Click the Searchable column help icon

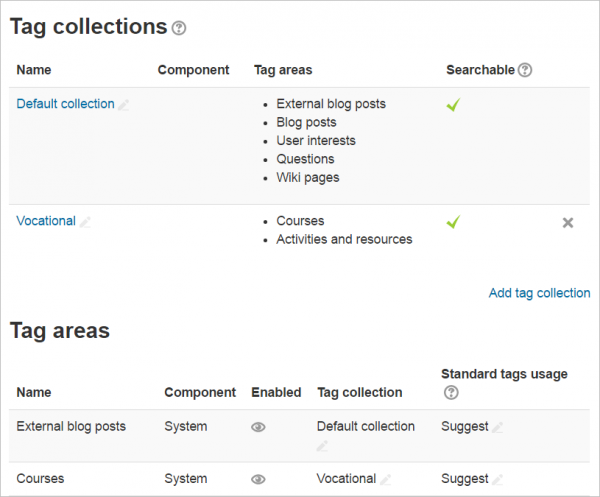click(525, 70)
